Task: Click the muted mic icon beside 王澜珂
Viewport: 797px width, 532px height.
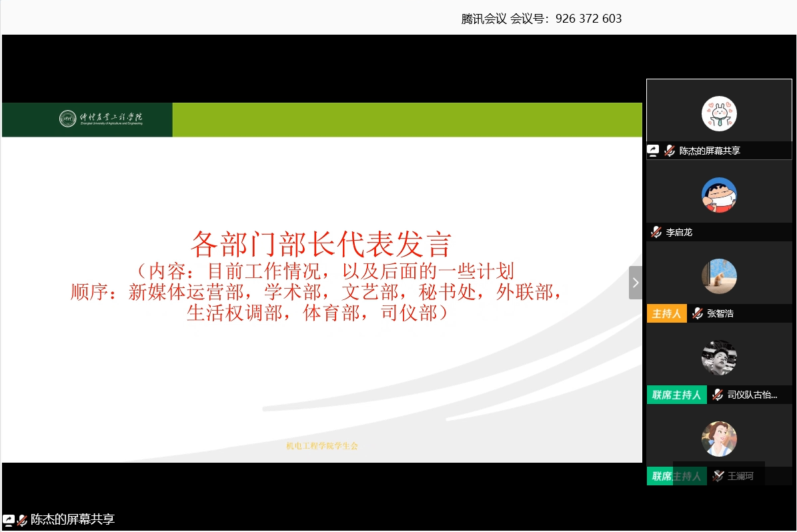Action: 718,476
